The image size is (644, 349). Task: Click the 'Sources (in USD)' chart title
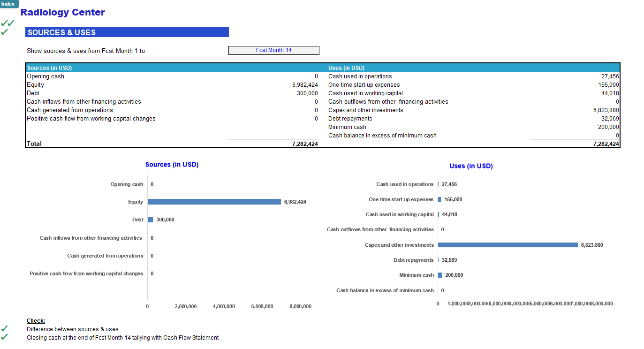coord(172,165)
